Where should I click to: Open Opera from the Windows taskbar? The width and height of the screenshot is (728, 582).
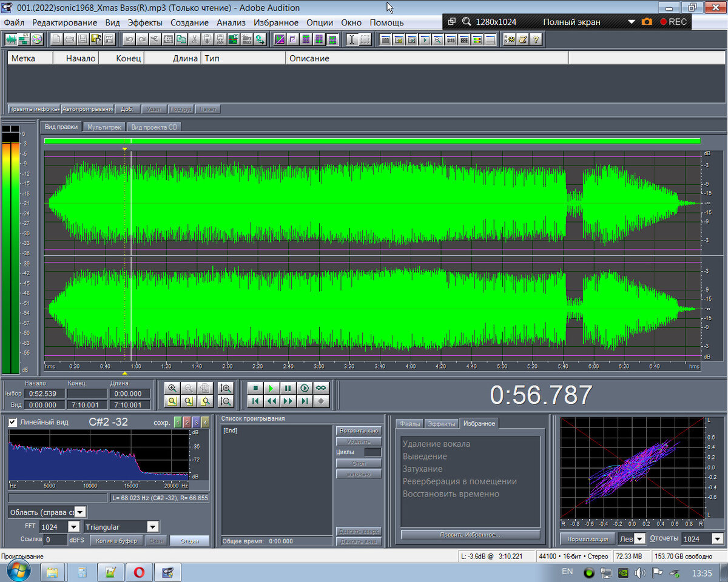pos(139,572)
